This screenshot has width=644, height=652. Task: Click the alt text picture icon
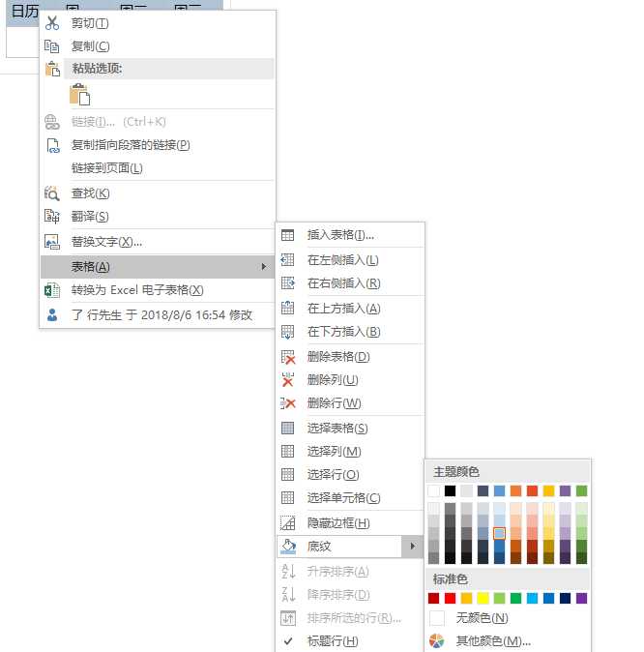point(52,242)
